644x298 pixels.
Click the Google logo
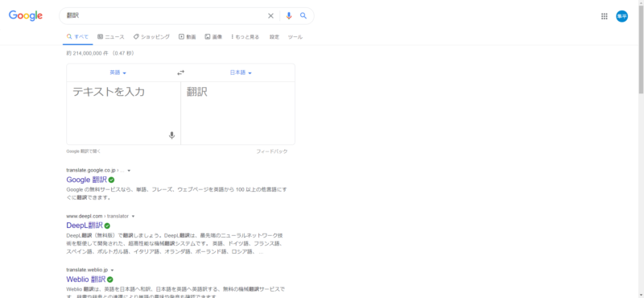click(x=26, y=15)
